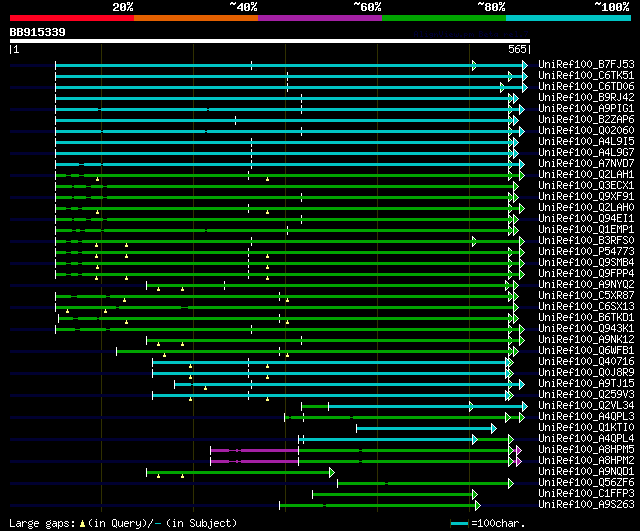Click the UniRef100_Q9SMB4 label

[x=586, y=263]
